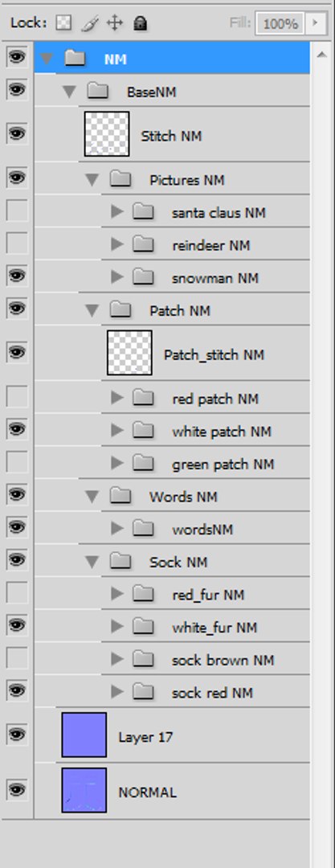Show the red_fur NM group

pos(17,593)
